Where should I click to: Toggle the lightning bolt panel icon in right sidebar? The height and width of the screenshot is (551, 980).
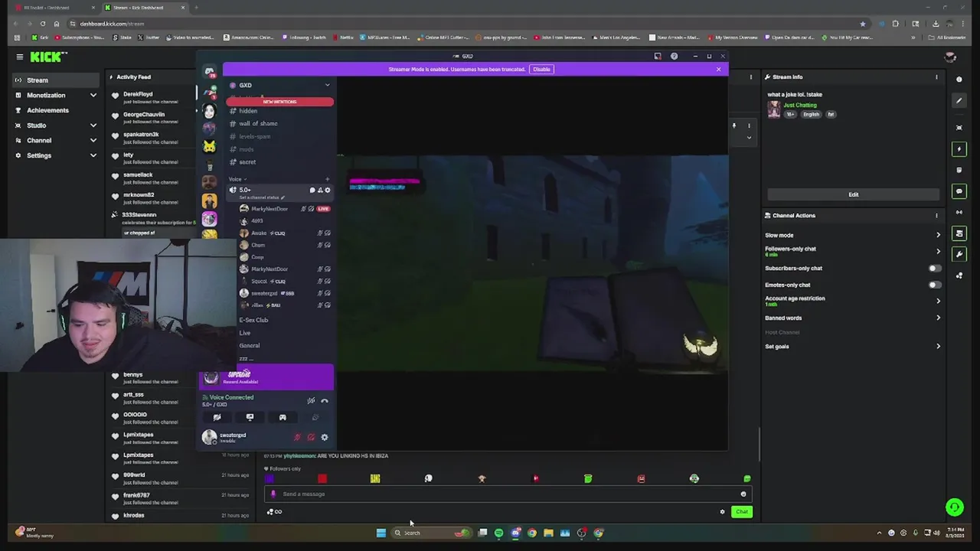coord(959,149)
